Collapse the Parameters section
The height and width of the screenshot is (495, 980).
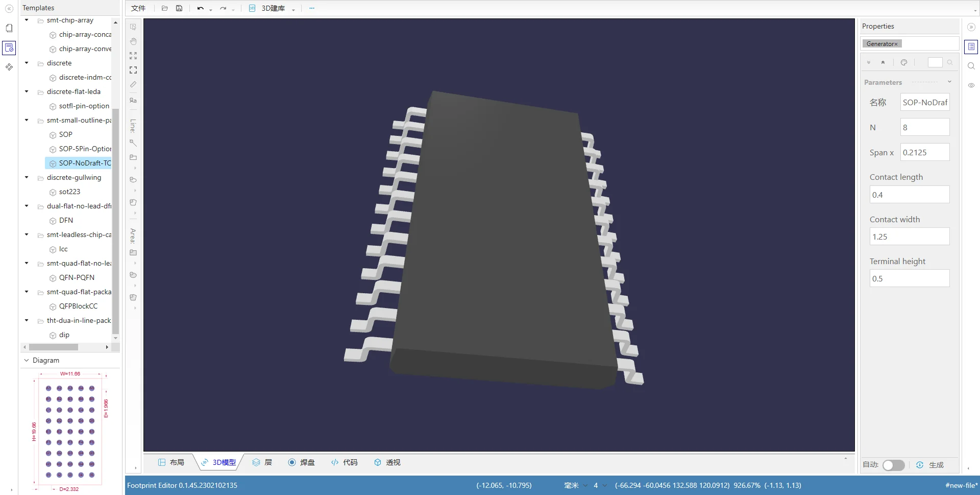point(950,82)
